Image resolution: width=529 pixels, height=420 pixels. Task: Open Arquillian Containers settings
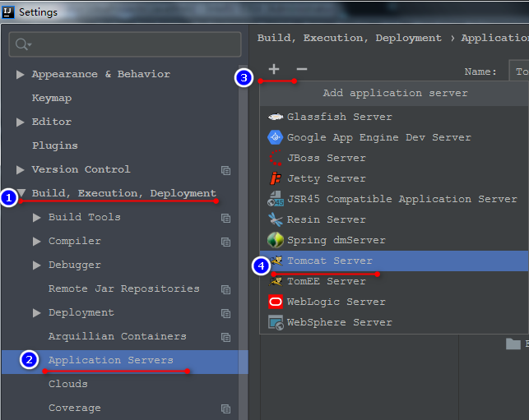click(x=118, y=336)
